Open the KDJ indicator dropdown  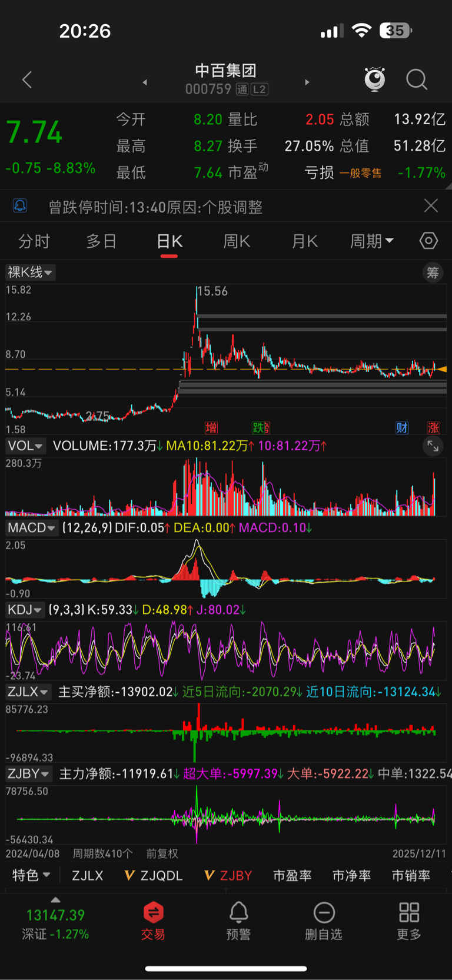[25, 610]
